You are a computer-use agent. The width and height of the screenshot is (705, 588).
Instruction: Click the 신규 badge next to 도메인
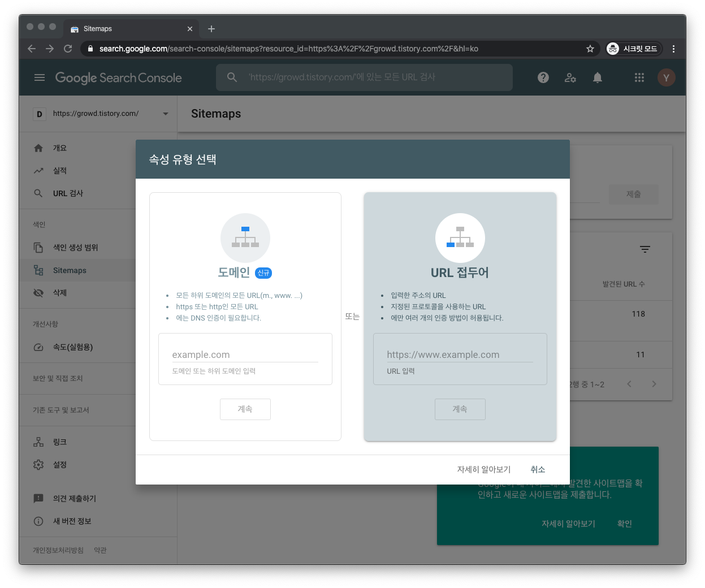(263, 273)
